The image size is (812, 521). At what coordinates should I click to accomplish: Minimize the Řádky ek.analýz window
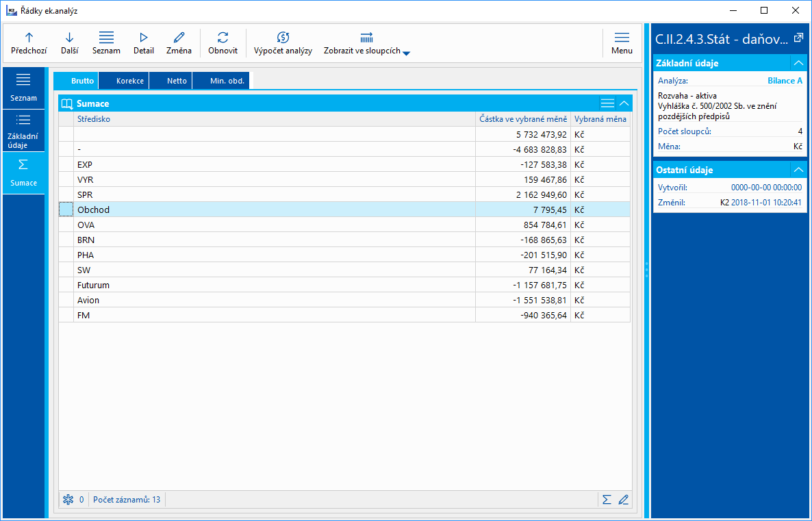733,10
